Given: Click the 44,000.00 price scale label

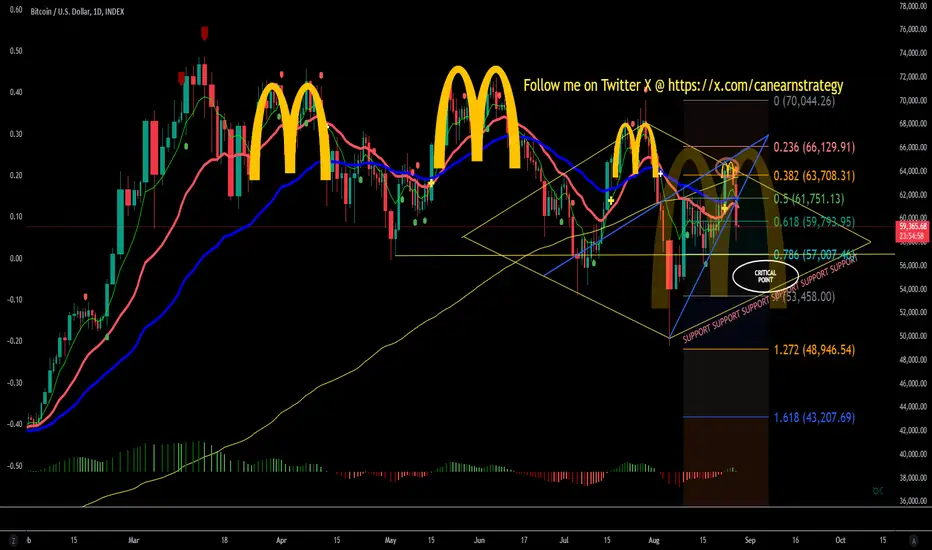Looking at the screenshot, I should 913,407.
